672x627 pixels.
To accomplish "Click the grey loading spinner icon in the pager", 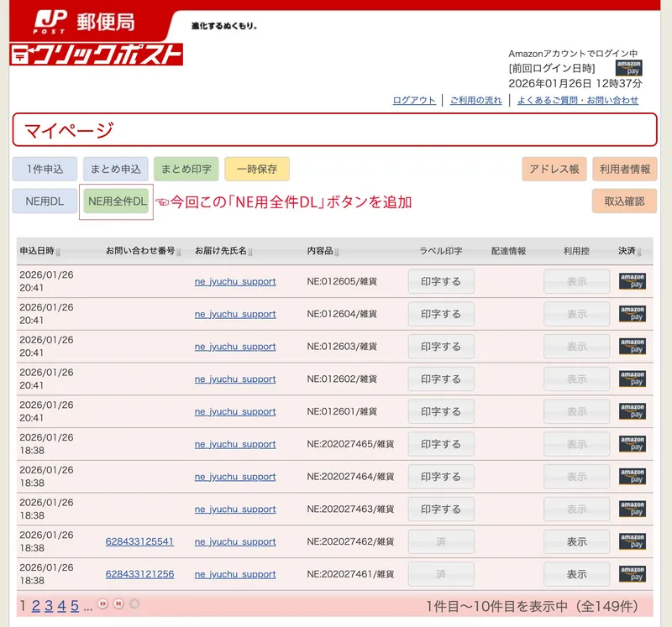I will click(x=134, y=603).
